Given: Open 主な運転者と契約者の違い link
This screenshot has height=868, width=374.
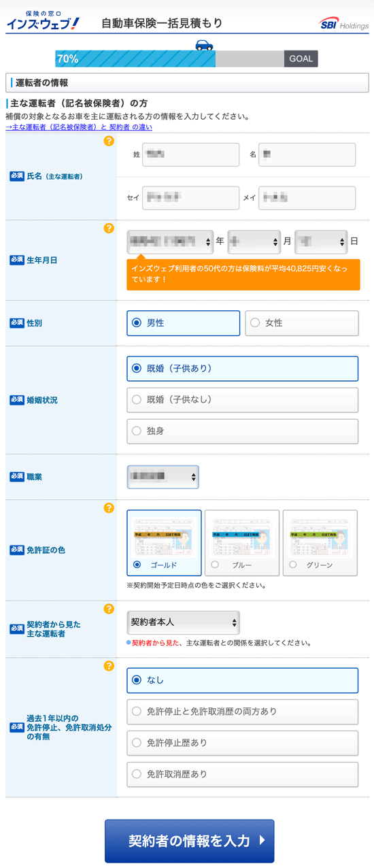Looking at the screenshot, I should click(x=79, y=127).
